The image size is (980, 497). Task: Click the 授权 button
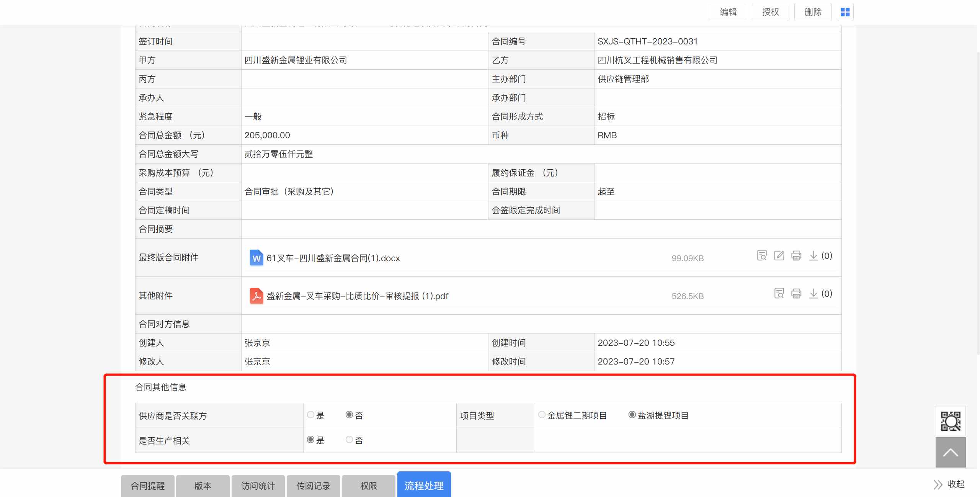pos(770,12)
